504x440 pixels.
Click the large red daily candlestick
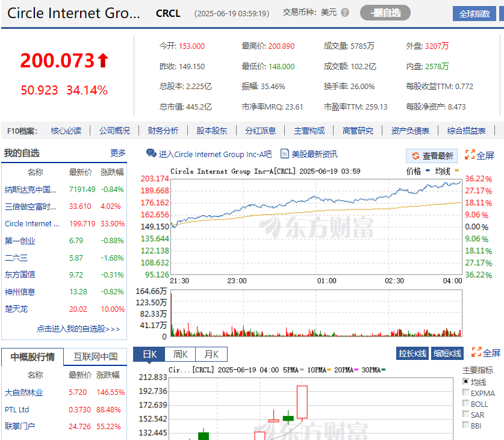302,402
